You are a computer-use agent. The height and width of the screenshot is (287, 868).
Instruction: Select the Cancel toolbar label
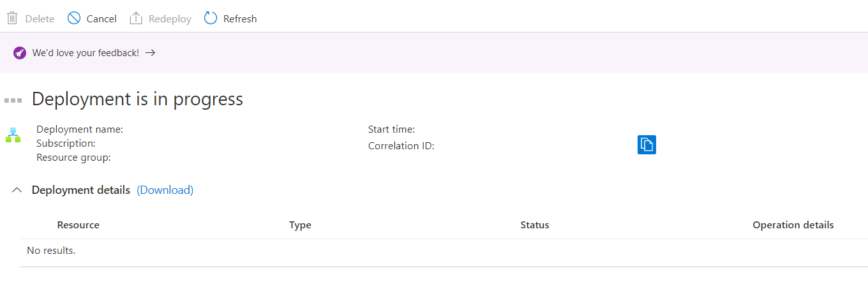(x=101, y=19)
